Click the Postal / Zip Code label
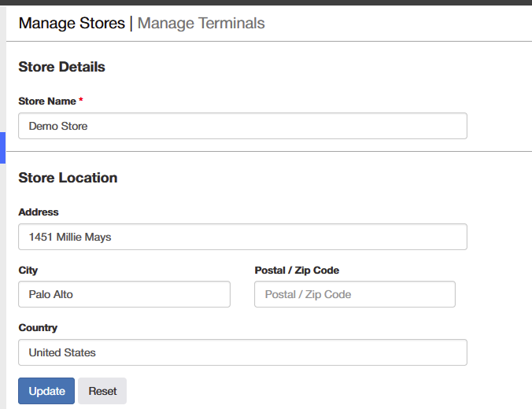The width and height of the screenshot is (532, 409). pyautogui.click(x=297, y=271)
